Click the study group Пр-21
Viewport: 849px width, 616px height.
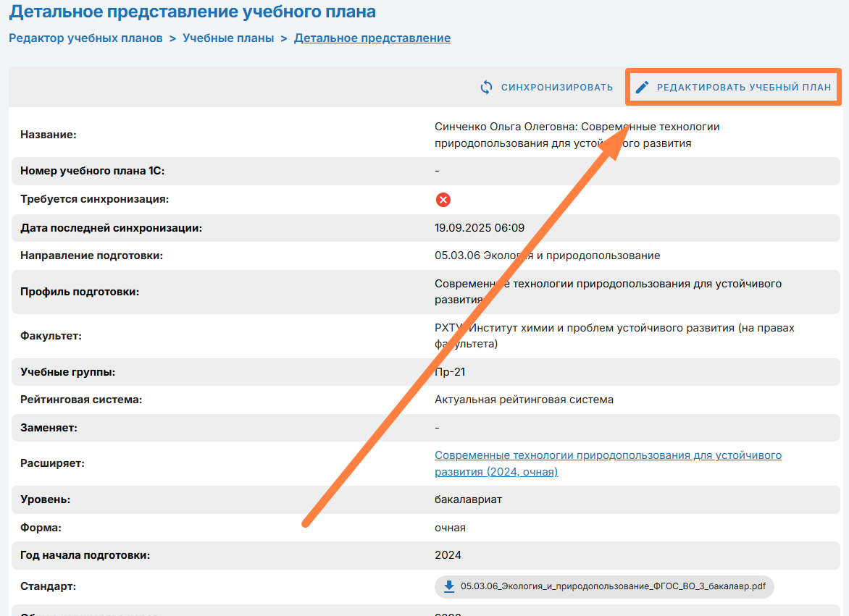[449, 372]
